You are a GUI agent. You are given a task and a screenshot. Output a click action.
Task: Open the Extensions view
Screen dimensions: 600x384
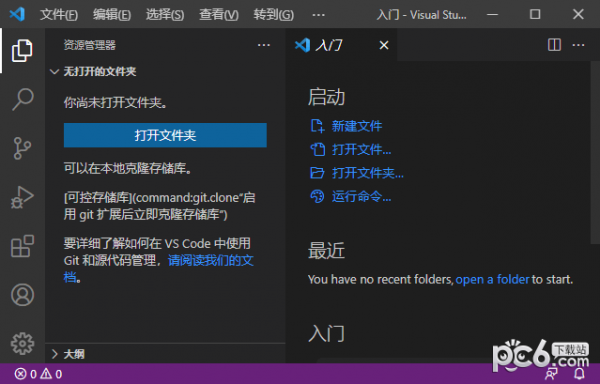tap(22, 246)
